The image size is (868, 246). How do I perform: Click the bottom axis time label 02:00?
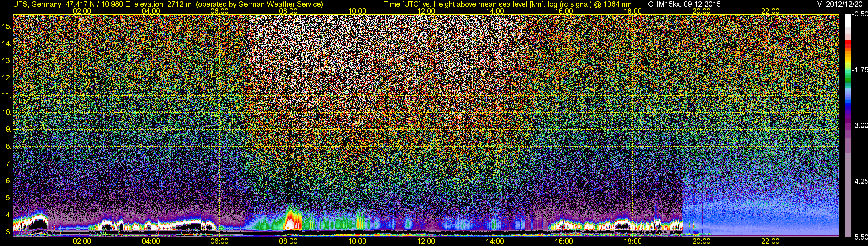tap(82, 241)
